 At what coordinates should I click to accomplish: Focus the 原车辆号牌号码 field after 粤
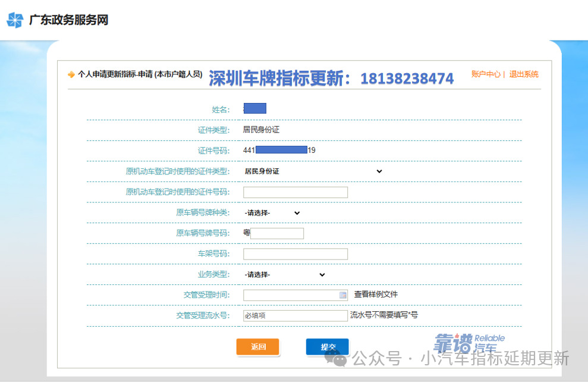(x=277, y=233)
